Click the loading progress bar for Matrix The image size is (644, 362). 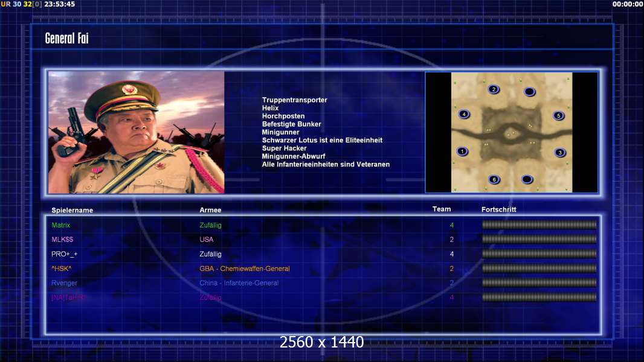pos(539,224)
